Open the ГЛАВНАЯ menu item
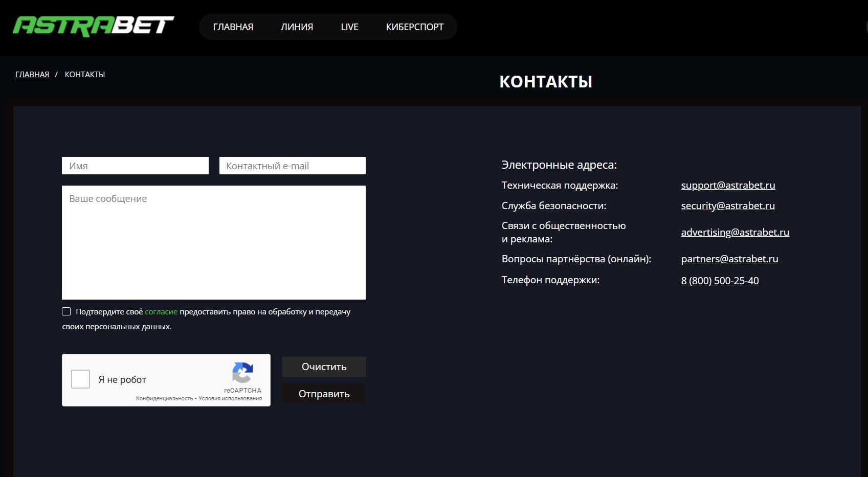 (233, 27)
